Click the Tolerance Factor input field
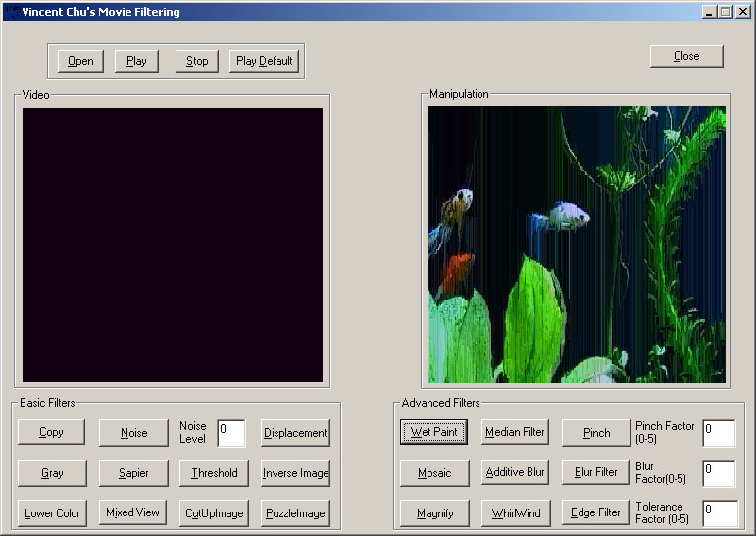This screenshot has width=756, height=536. [721, 513]
